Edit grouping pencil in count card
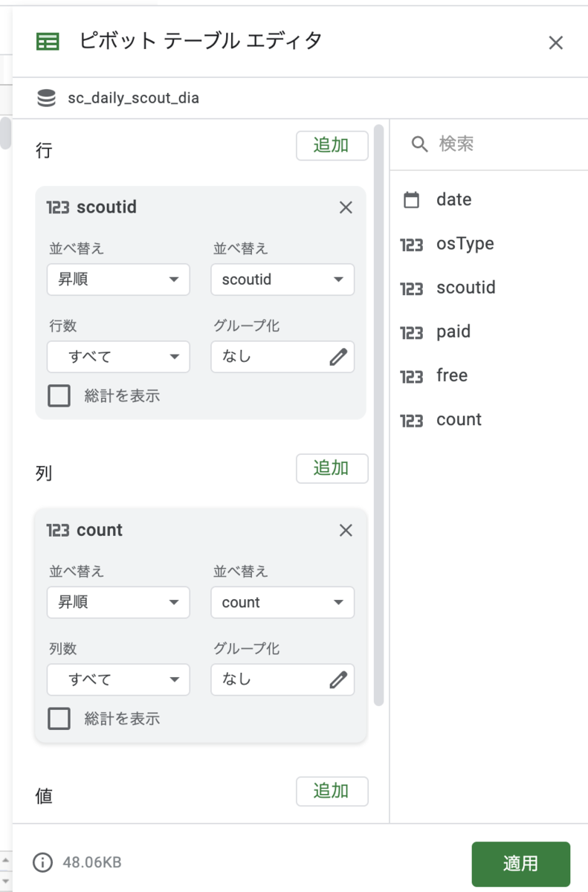The height and width of the screenshot is (892, 588). pos(338,679)
